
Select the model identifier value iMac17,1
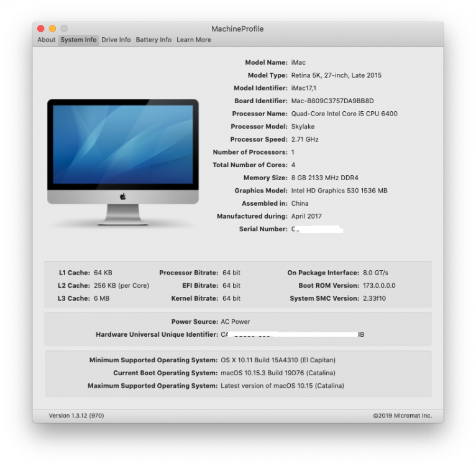click(x=304, y=88)
